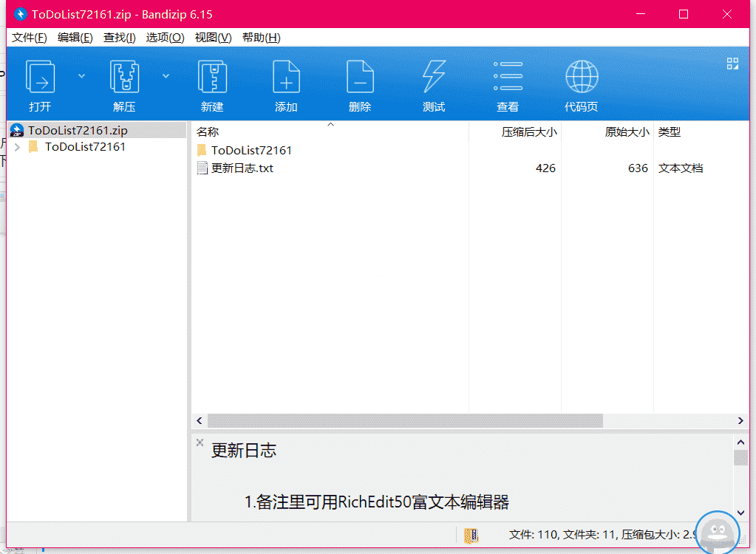Click the archive icon in status bar

(x=471, y=536)
